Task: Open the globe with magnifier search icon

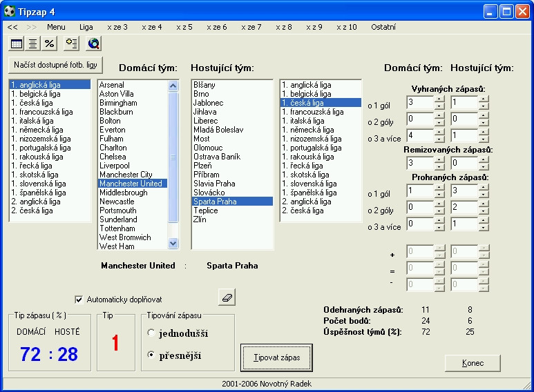Action: 94,43
